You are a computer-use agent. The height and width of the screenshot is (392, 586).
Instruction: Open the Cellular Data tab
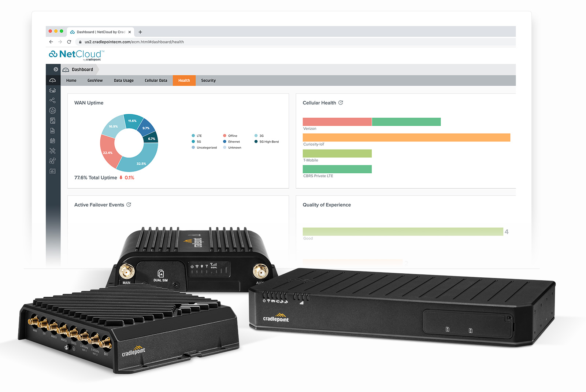[x=156, y=80]
